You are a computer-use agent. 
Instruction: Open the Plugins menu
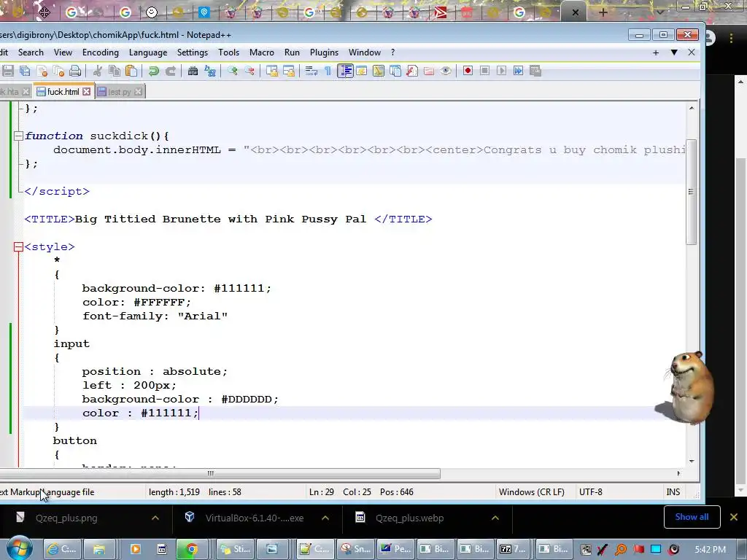coord(324,52)
